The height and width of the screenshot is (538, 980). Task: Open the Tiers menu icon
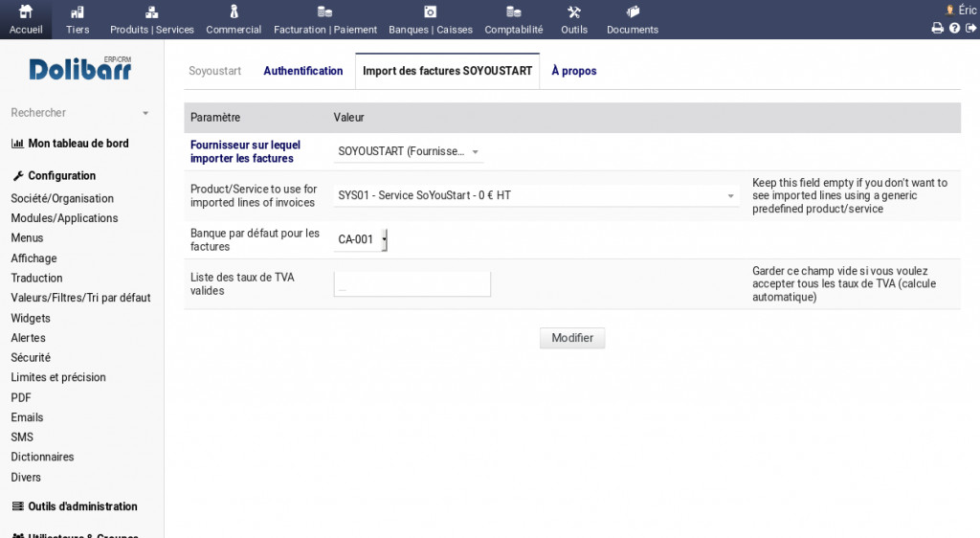(77, 11)
